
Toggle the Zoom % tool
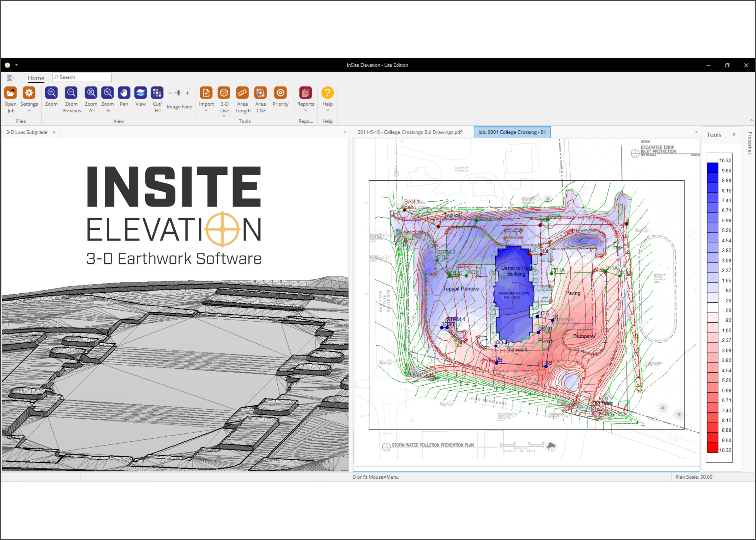click(107, 93)
